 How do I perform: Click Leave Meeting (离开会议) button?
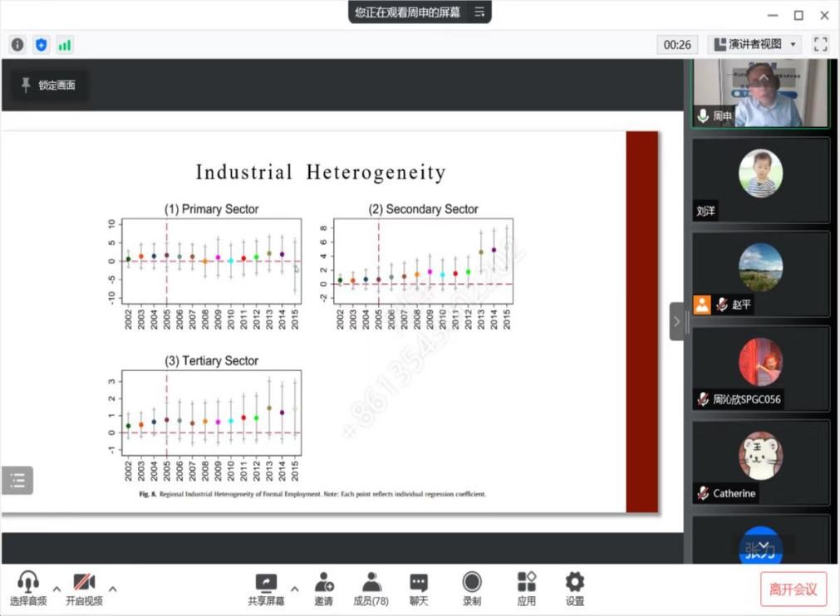793,589
